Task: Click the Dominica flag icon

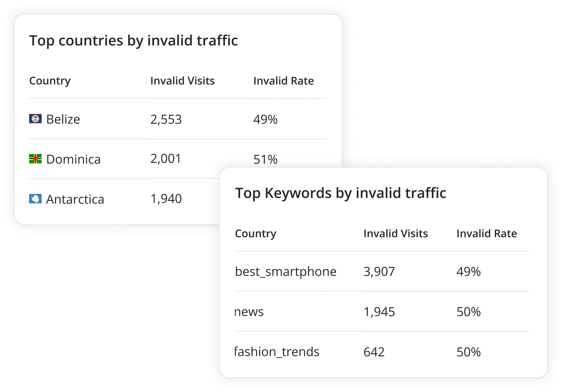Action: click(x=35, y=159)
